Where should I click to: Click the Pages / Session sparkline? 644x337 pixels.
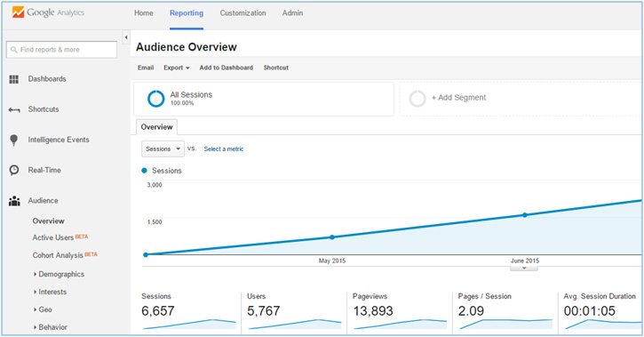[506, 325]
